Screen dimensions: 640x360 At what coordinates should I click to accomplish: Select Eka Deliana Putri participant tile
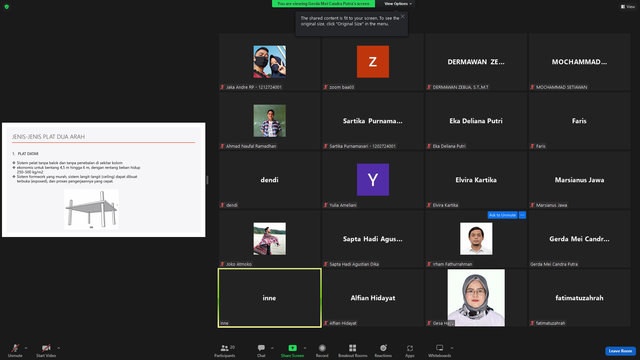476,121
